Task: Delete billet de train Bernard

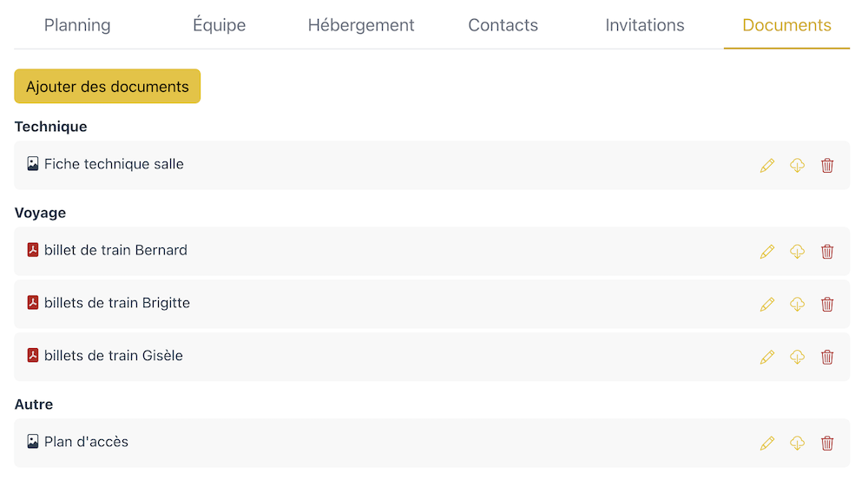Action: (x=827, y=252)
